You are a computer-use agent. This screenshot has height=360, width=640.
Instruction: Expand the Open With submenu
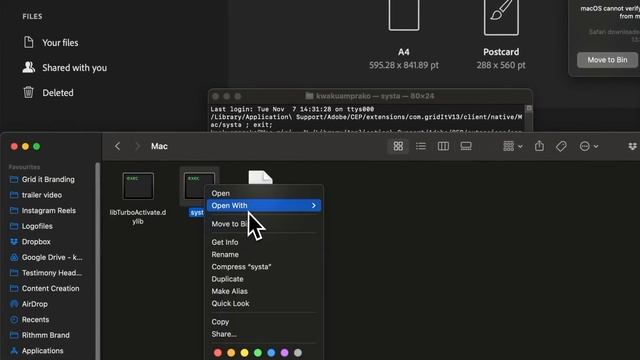pyautogui.click(x=264, y=205)
